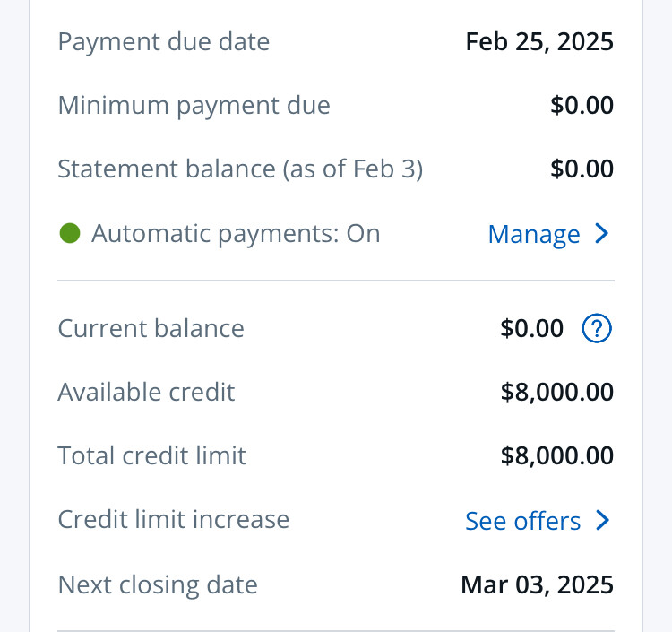672x632 pixels.
Task: Open See offers for credit limit increase
Action: 522,521
